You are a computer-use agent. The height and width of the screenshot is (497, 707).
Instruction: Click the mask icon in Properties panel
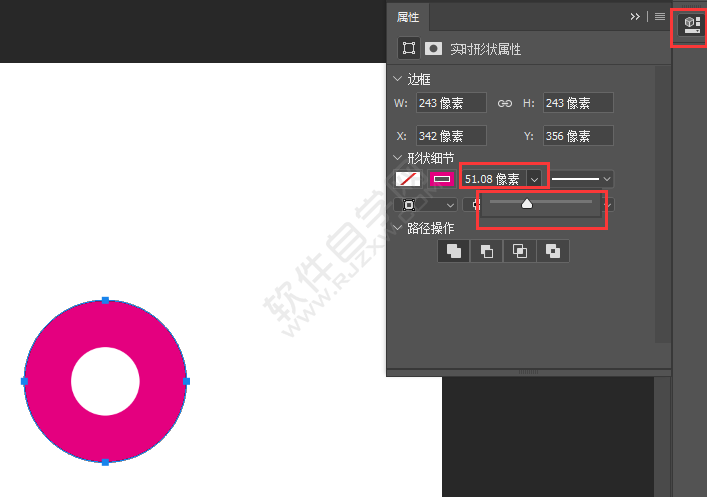pos(434,48)
